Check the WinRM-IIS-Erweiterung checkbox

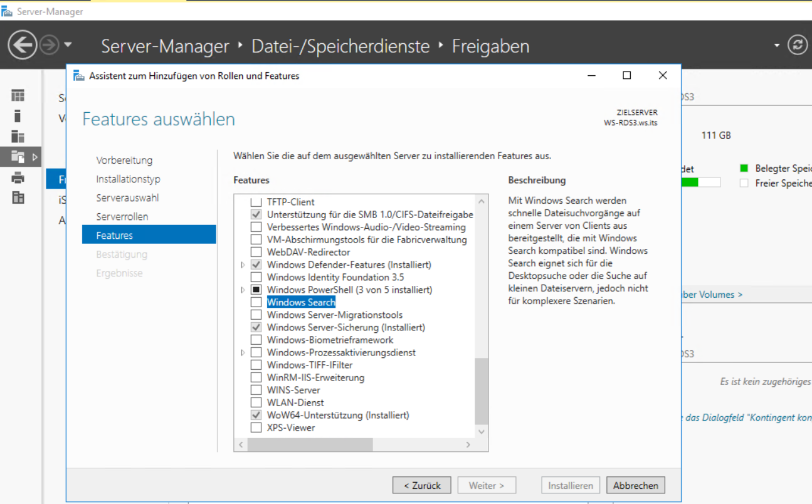coord(256,377)
